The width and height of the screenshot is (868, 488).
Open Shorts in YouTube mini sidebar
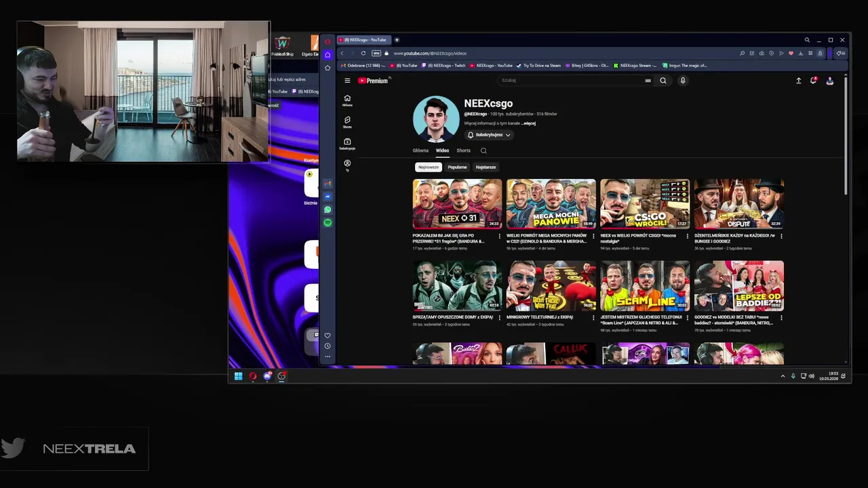coord(347,122)
